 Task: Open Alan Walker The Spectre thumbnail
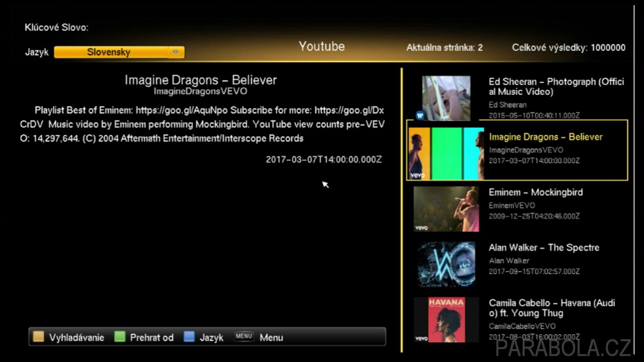446,264
